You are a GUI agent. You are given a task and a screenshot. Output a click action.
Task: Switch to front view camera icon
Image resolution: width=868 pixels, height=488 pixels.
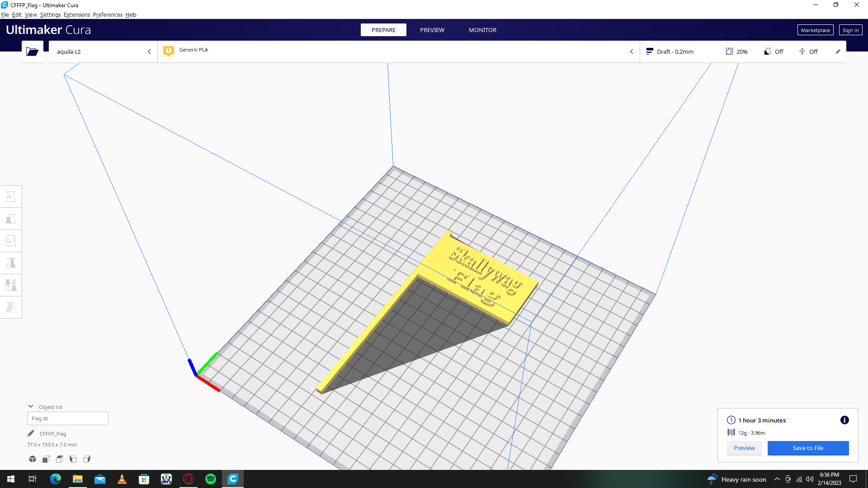(x=46, y=459)
